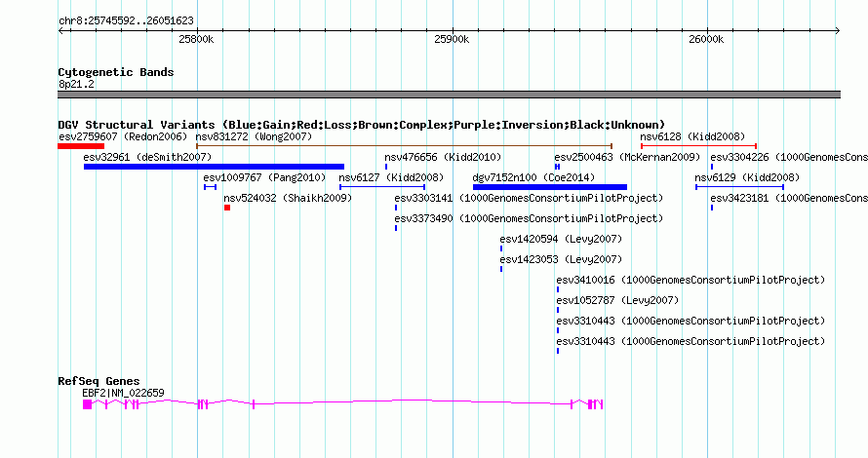This screenshot has height=458, width=868.
Task: Click the EBF2|NM_022659 gene label
Action: coord(123,393)
